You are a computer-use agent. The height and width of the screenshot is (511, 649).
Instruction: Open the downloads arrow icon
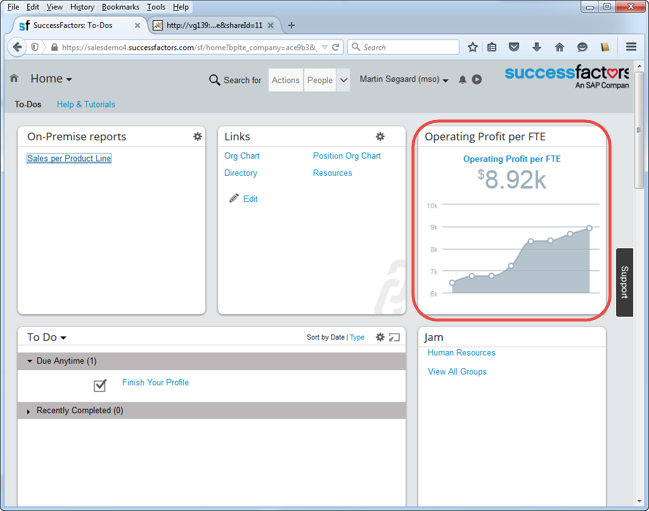(x=536, y=47)
